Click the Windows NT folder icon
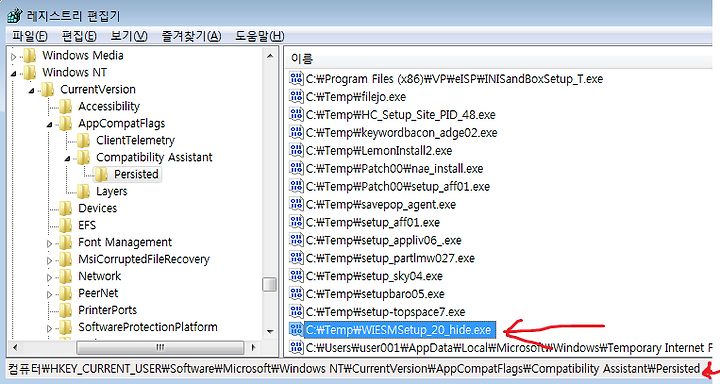720x384 pixels. coord(29,73)
